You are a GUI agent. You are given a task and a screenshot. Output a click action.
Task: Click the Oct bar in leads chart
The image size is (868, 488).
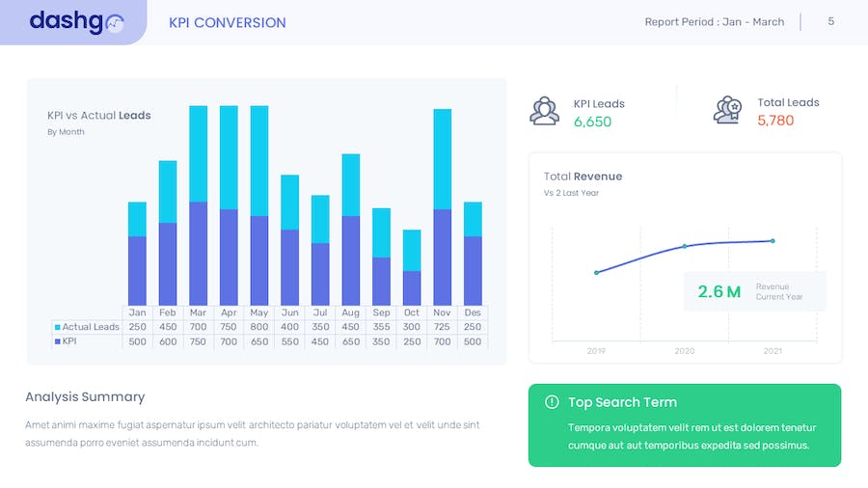[x=412, y=268]
